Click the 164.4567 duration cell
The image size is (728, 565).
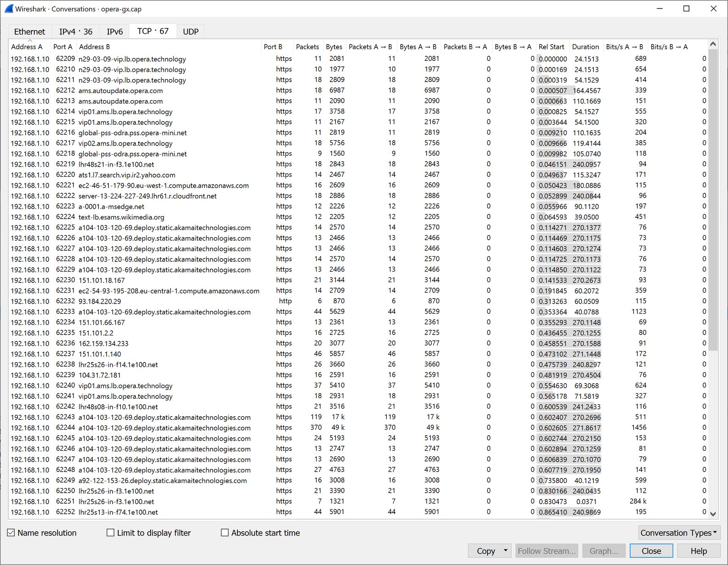pos(587,91)
